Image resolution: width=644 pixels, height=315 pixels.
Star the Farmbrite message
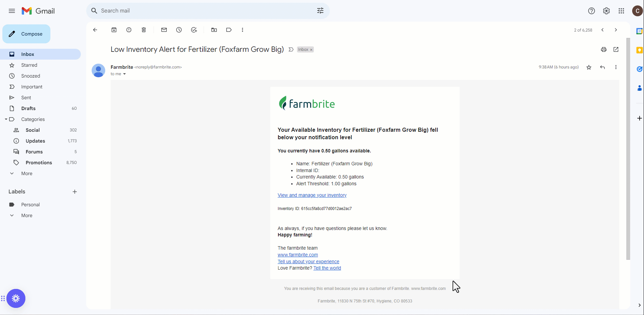point(589,67)
